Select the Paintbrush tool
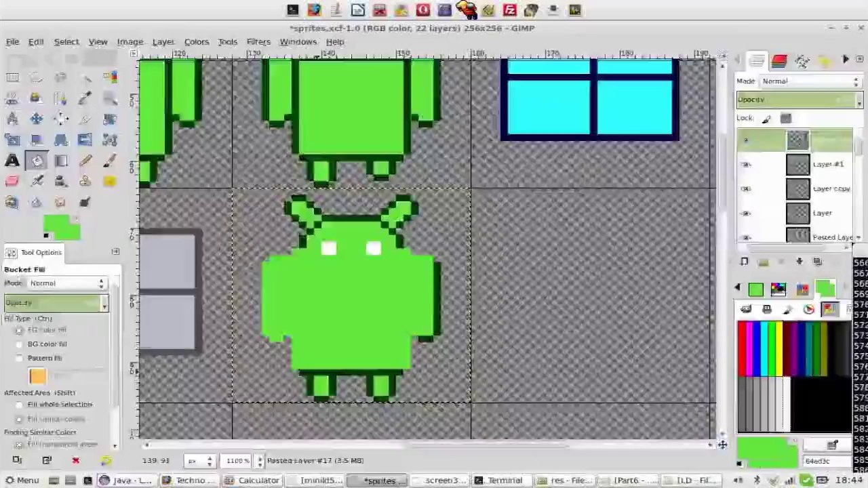The height and width of the screenshot is (488, 868). (x=110, y=161)
